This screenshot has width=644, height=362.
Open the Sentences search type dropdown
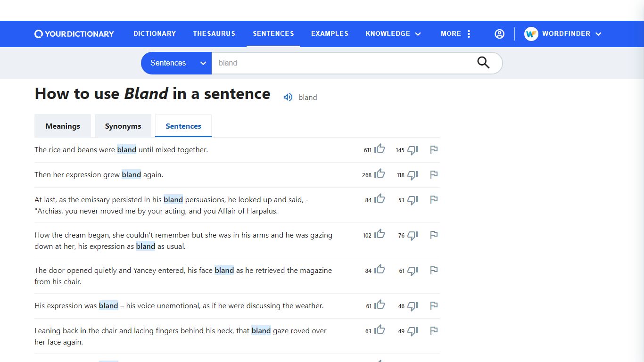click(x=176, y=63)
